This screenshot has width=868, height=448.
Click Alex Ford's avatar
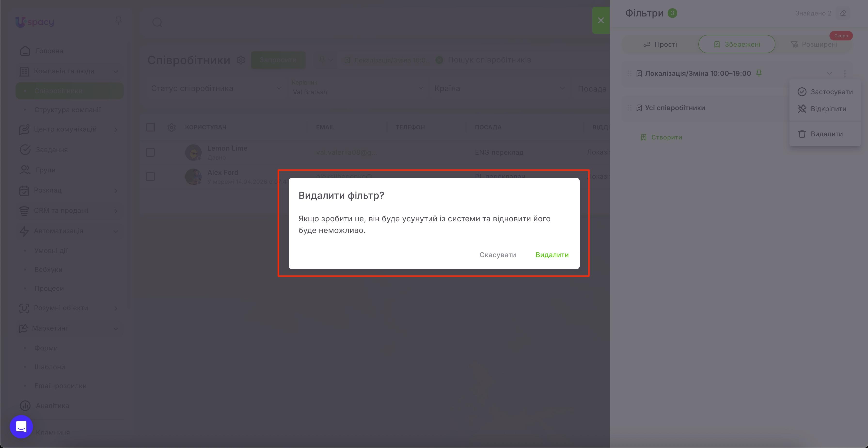tap(193, 177)
